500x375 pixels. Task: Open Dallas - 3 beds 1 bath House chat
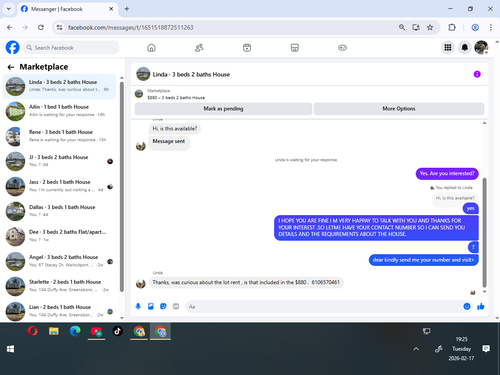tap(59, 211)
